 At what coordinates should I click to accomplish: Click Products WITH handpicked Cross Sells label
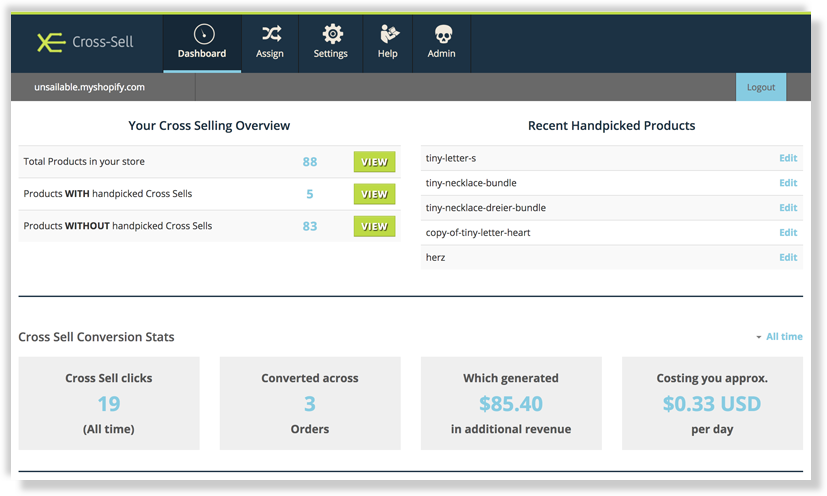click(108, 194)
